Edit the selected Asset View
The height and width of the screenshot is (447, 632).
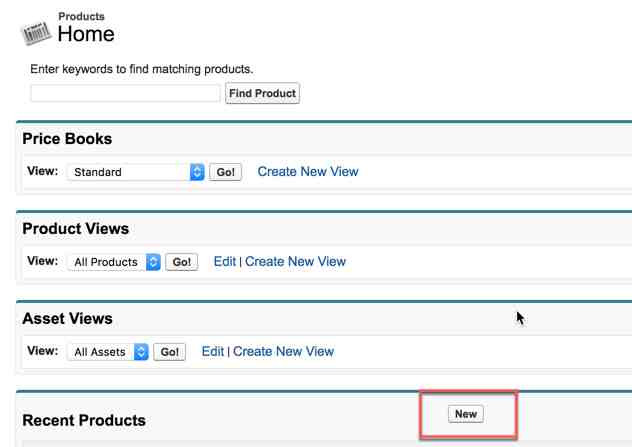212,351
